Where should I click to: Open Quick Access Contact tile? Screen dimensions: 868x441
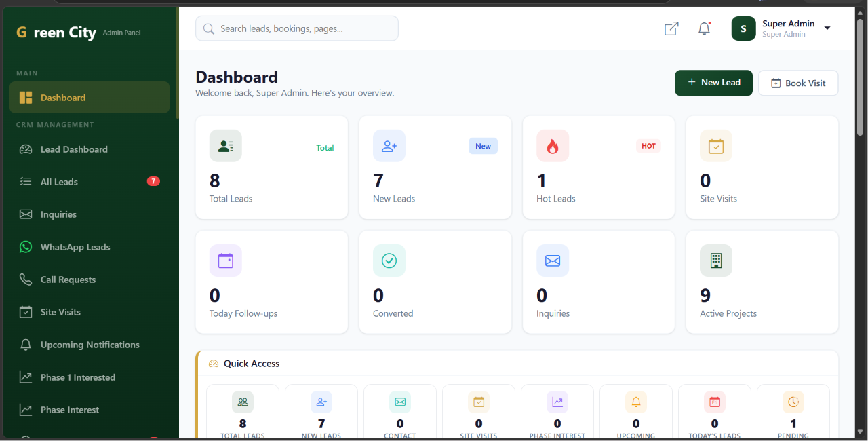[400, 412]
